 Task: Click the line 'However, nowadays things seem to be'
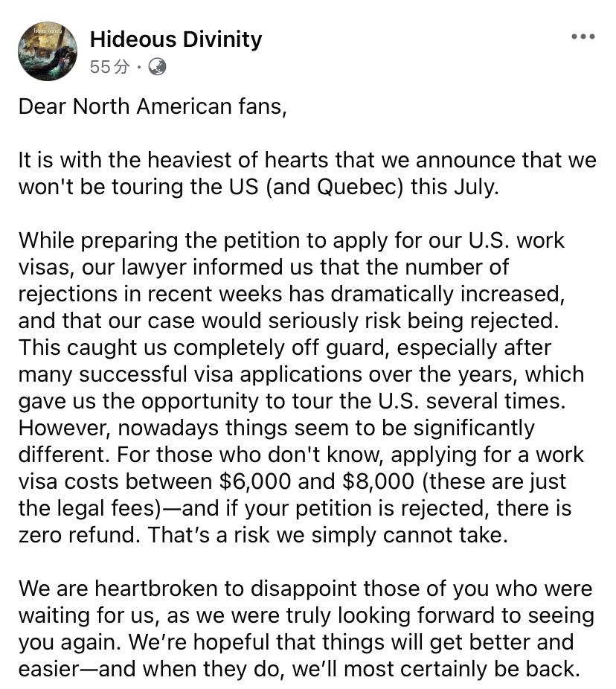click(x=276, y=428)
